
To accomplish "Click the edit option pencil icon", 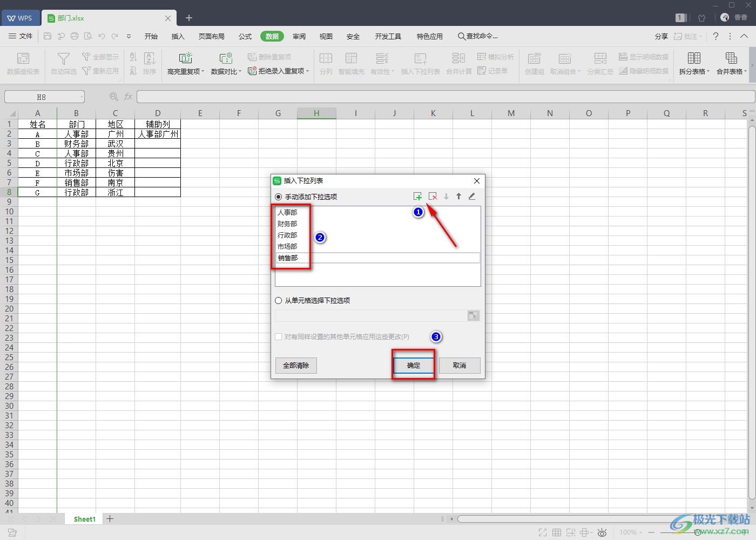I will [471, 197].
